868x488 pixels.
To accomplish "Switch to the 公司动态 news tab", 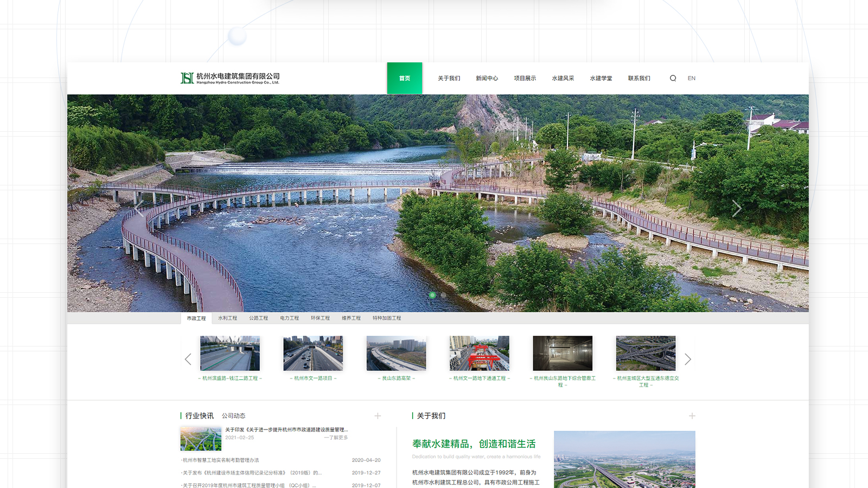I will [x=233, y=416].
